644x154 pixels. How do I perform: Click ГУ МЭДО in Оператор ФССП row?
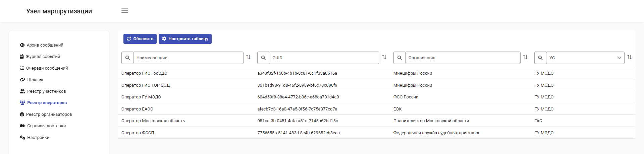click(x=544, y=133)
